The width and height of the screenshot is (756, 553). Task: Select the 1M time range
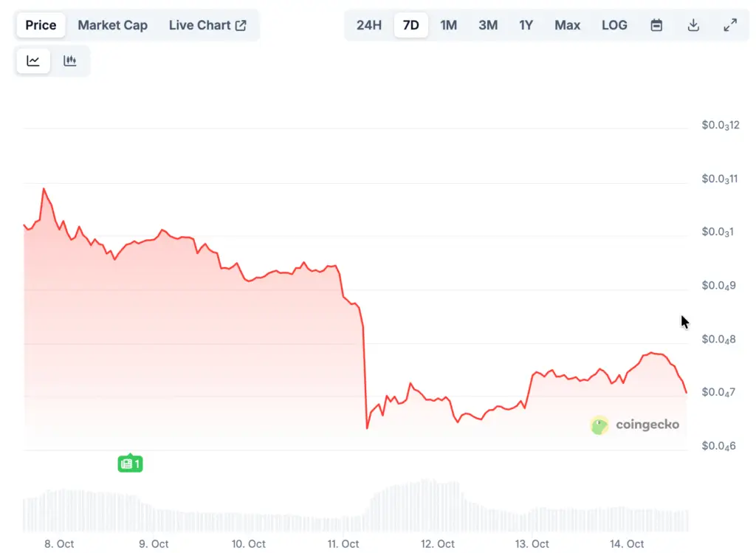449,25
